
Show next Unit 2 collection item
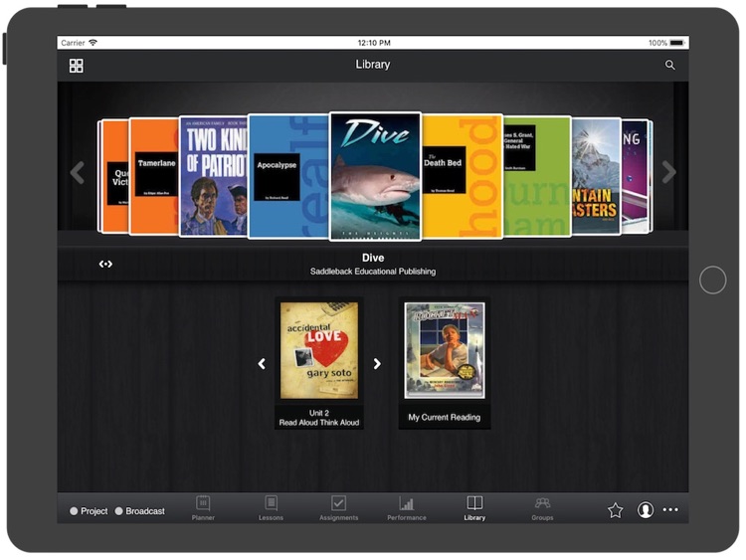tap(377, 364)
